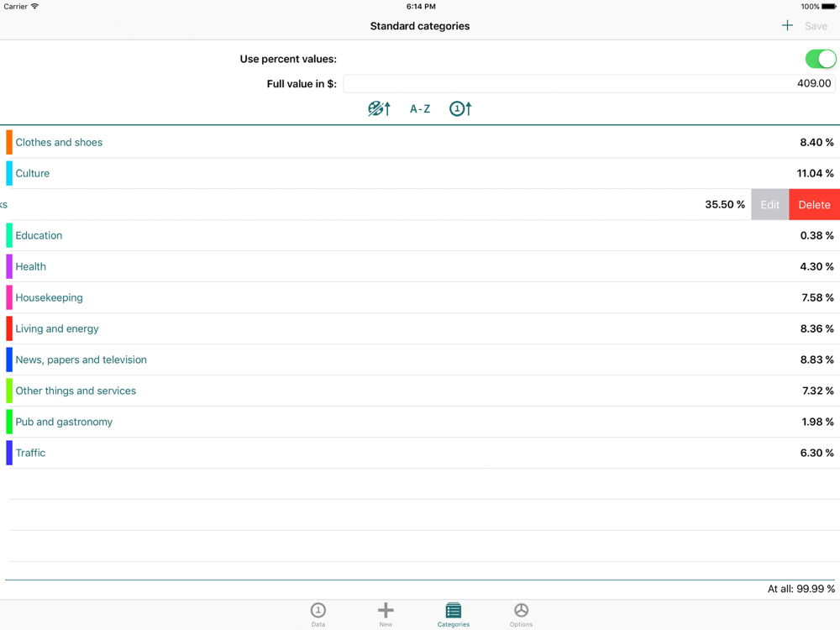Screen dimensions: 840x630
Task: Tap Edit on the swiped row
Action: [769, 205]
